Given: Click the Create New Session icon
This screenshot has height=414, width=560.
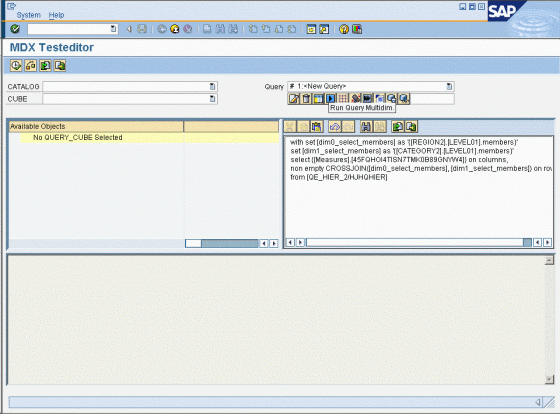Looking at the screenshot, I should 311,29.
